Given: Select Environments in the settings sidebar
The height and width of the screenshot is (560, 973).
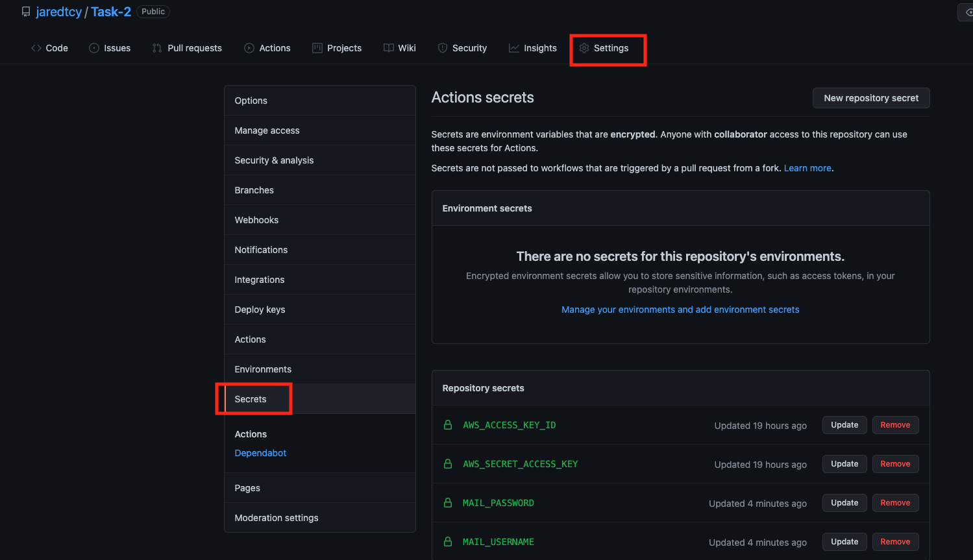Looking at the screenshot, I should (x=262, y=369).
